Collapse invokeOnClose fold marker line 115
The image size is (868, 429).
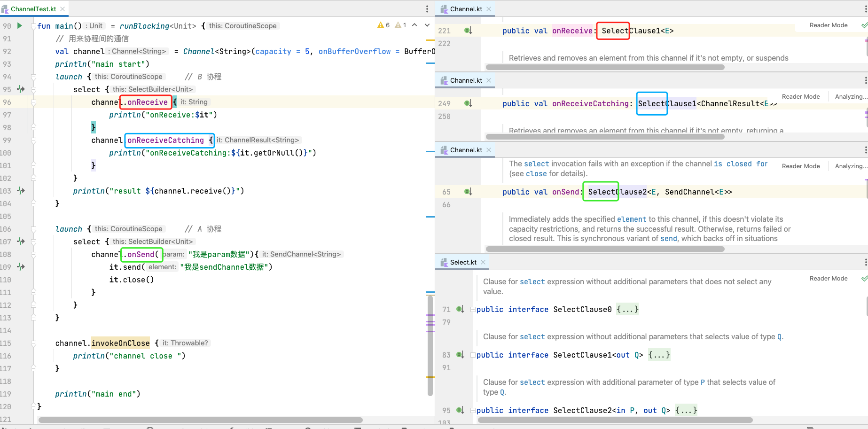click(x=33, y=343)
